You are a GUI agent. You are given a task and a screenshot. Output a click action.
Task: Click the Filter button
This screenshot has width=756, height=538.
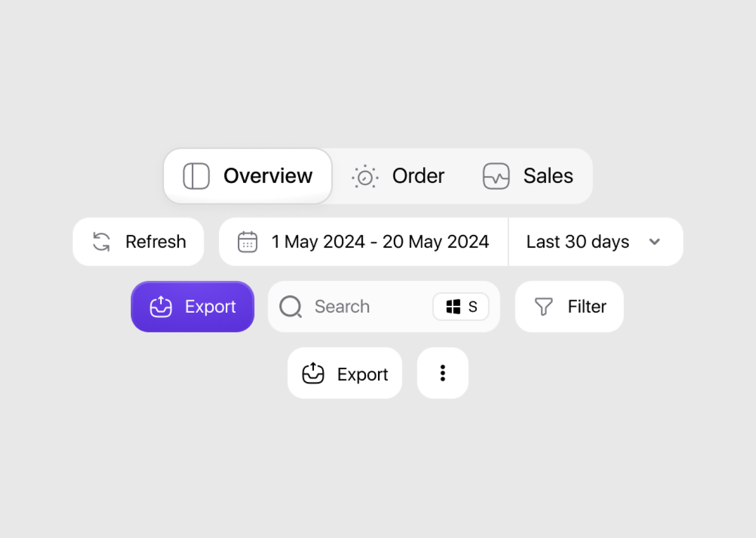click(569, 306)
